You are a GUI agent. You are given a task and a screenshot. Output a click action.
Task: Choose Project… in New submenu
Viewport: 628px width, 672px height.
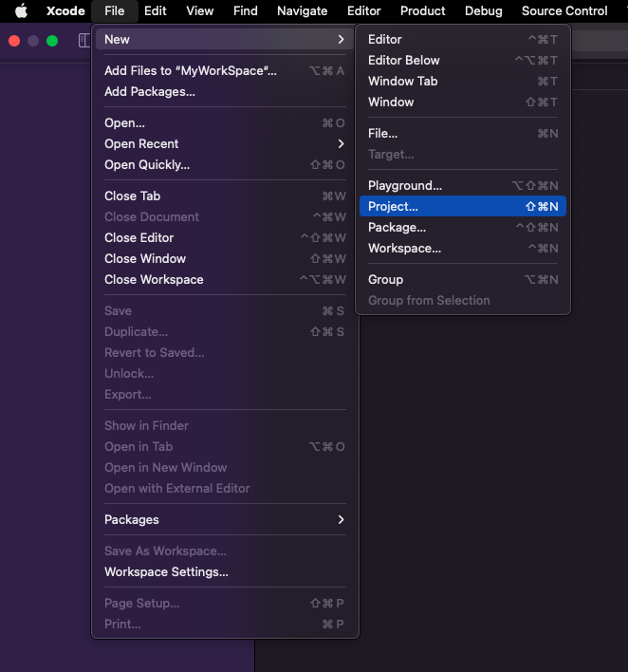[x=463, y=207]
